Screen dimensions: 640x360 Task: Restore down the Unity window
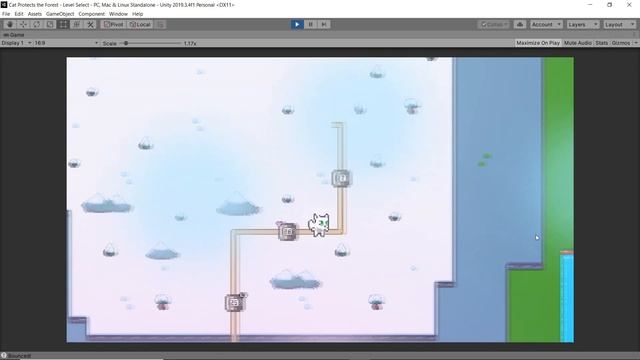[x=609, y=5]
